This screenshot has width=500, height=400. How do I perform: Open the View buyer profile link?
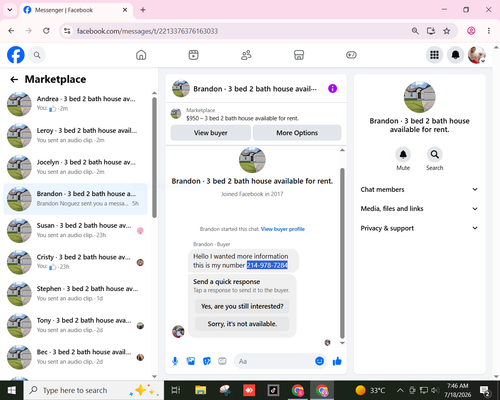(283, 229)
